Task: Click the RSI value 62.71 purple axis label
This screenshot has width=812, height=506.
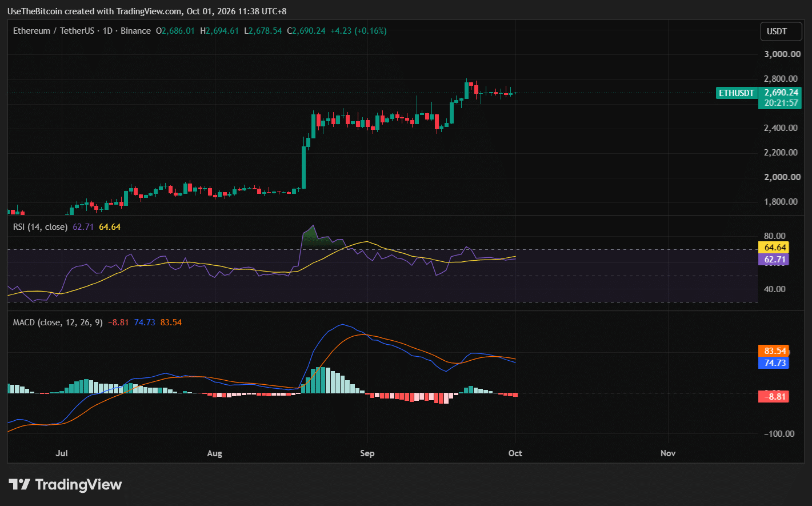Action: (x=774, y=260)
